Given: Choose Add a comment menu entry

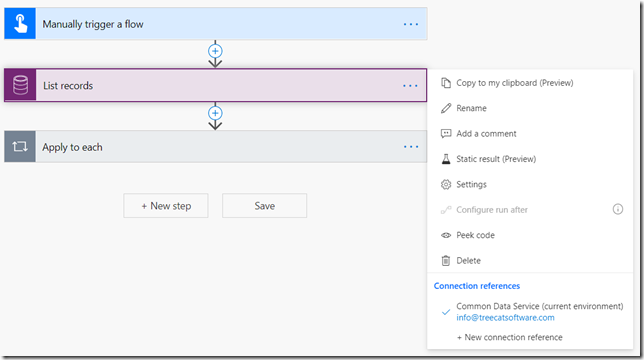Looking at the screenshot, I should pos(486,133).
